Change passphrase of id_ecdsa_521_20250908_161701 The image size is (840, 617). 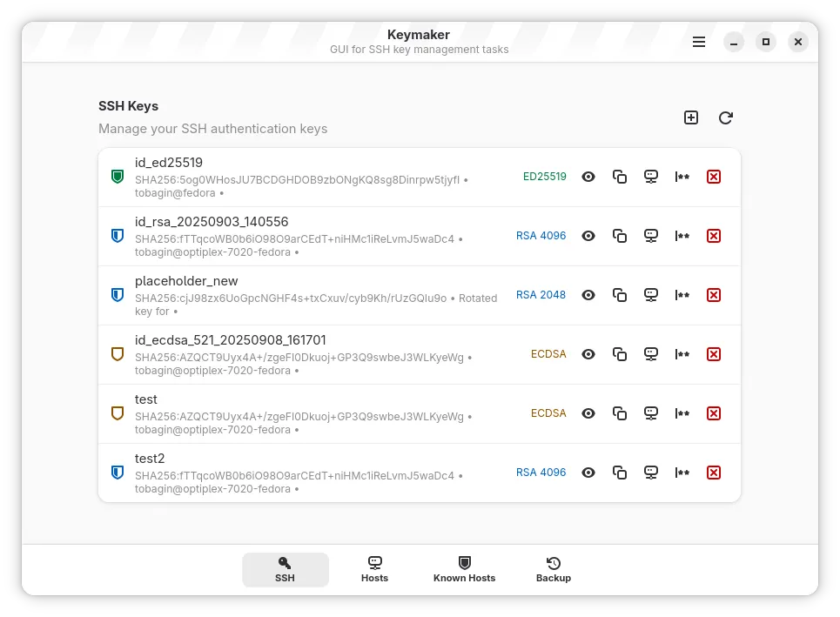682,354
